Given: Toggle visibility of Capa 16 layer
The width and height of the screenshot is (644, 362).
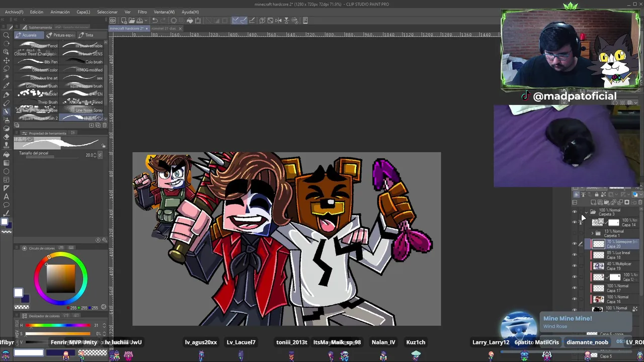Looking at the screenshot, I should tap(575, 299).
